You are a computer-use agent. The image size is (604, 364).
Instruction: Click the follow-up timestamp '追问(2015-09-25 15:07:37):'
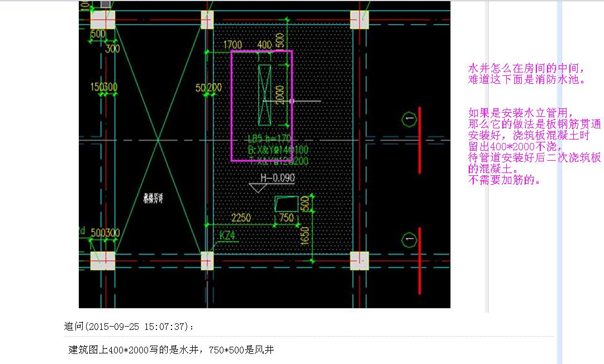coord(129,327)
